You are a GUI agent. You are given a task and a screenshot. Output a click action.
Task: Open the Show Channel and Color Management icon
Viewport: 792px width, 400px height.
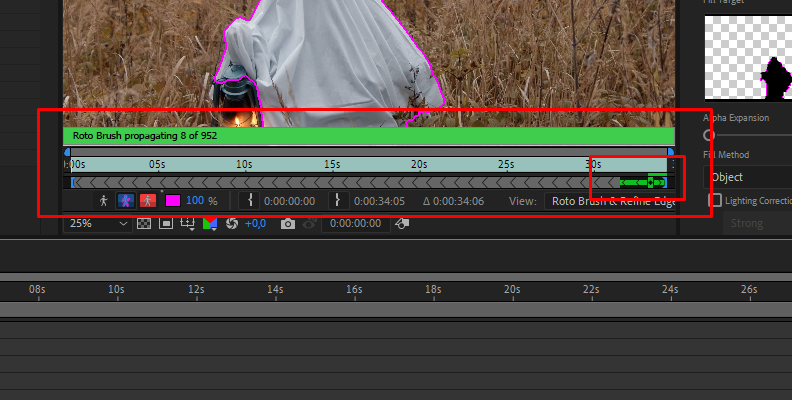point(210,223)
